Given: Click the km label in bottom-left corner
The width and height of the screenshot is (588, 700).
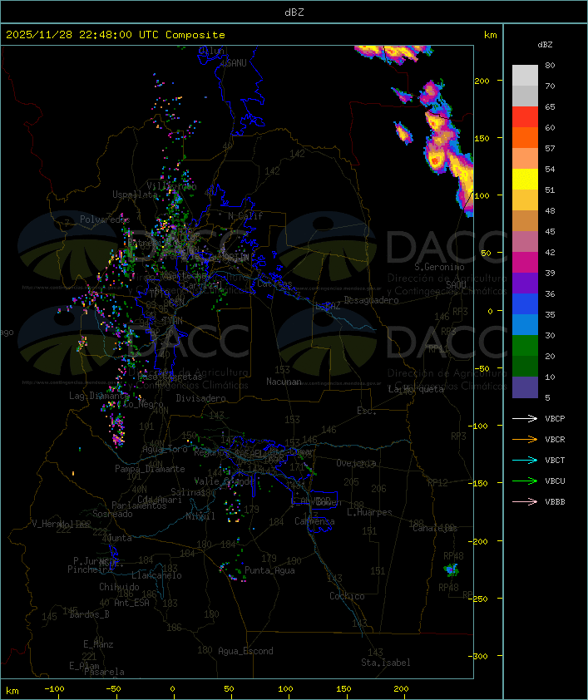Looking at the screenshot, I should (12, 691).
